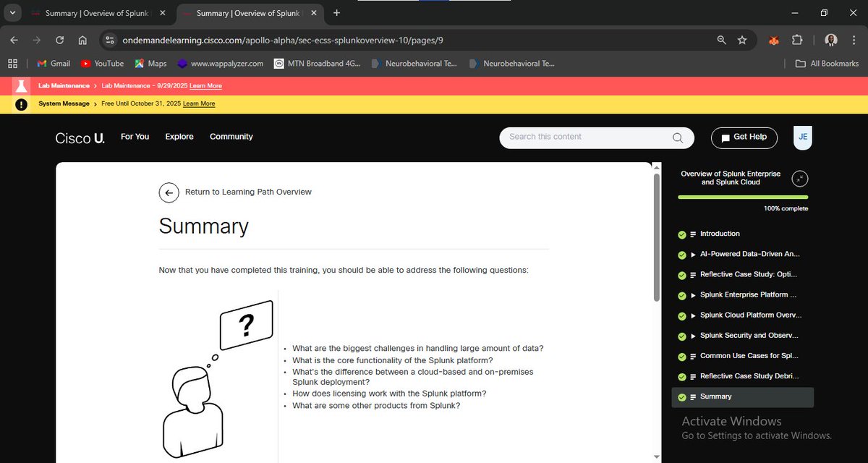
Task: Open the Chrome profile avatar
Action: coord(831,41)
